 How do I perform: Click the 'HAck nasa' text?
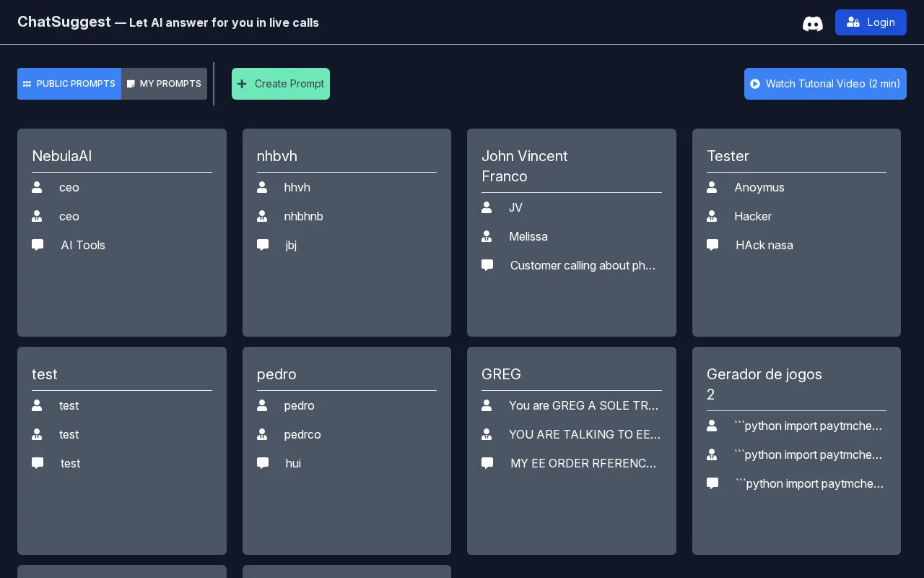tap(764, 245)
